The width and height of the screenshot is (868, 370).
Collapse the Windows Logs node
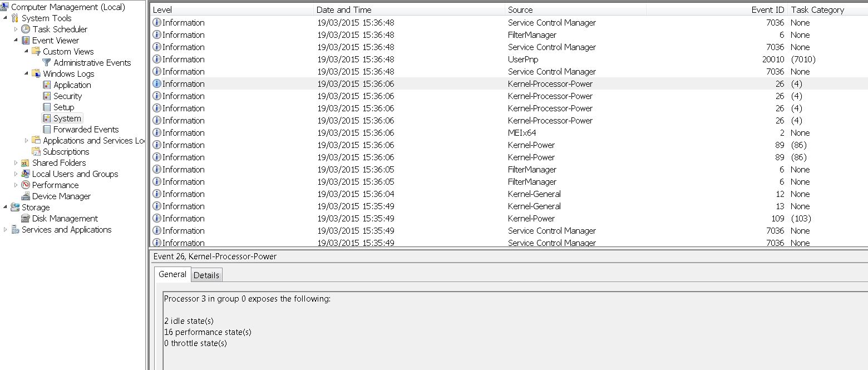click(26, 73)
